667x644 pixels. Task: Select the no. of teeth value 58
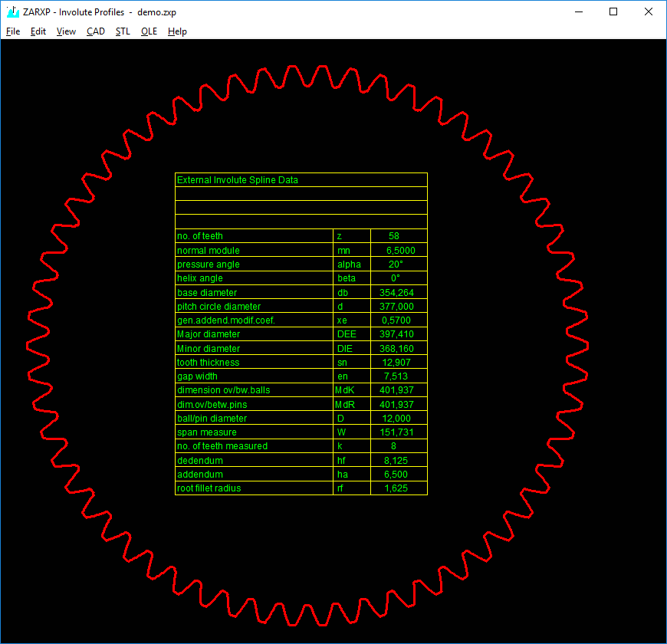[x=394, y=236]
